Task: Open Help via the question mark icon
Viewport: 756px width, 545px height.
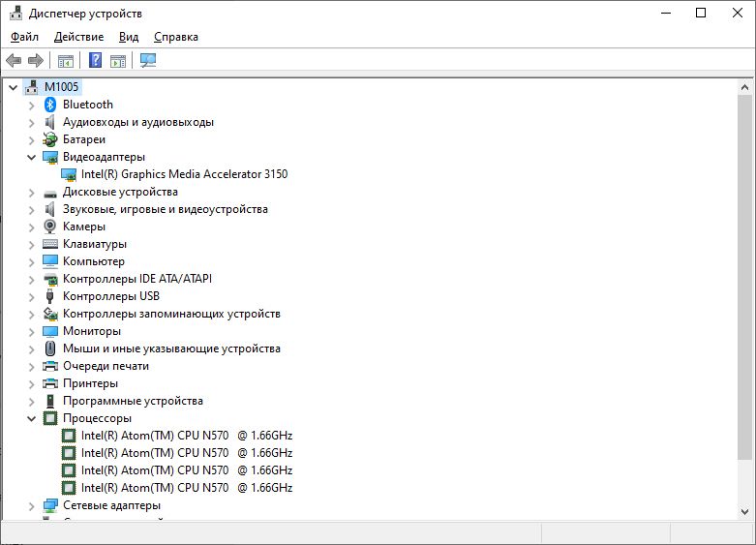Action: (96, 60)
